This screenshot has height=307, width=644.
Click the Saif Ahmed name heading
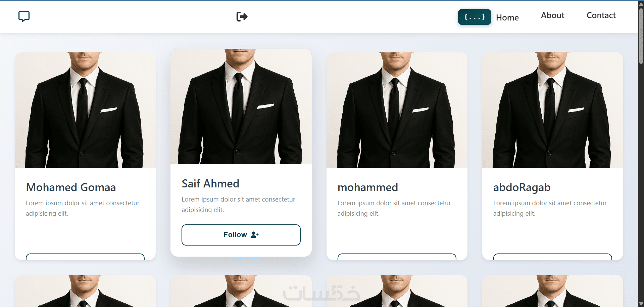(x=210, y=184)
